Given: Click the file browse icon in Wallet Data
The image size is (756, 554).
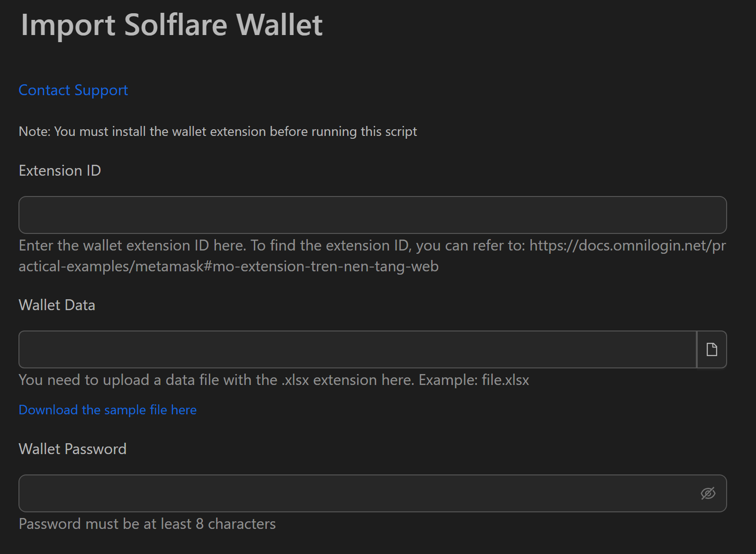Looking at the screenshot, I should pos(711,349).
